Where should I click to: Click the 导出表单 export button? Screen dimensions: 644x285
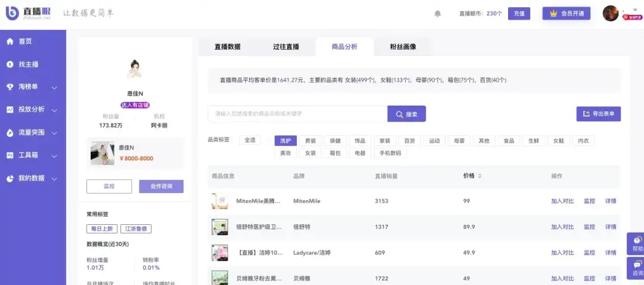coord(598,114)
